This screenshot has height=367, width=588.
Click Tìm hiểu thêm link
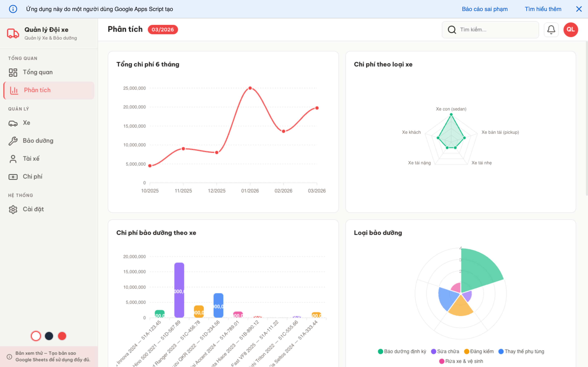(x=543, y=9)
